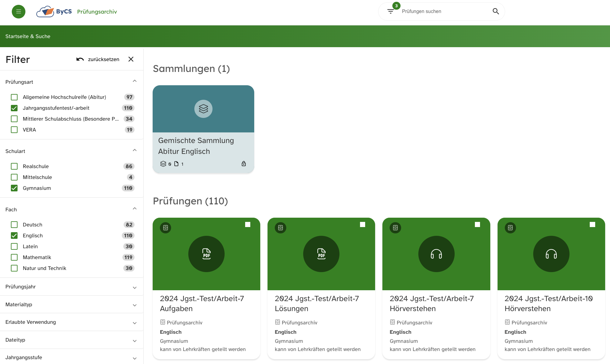The height and width of the screenshot is (364, 610).
Task: Check the Mathematik subject filter
Action: pos(14,257)
